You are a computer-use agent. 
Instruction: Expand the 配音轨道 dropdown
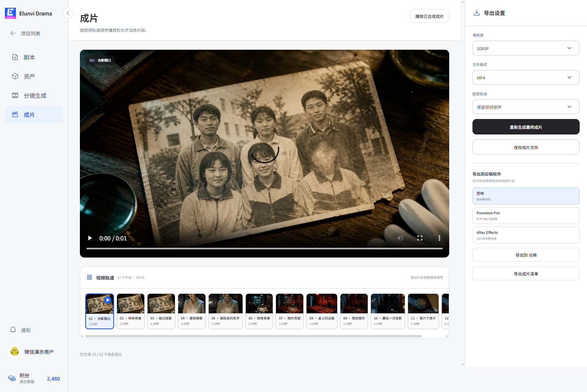526,107
